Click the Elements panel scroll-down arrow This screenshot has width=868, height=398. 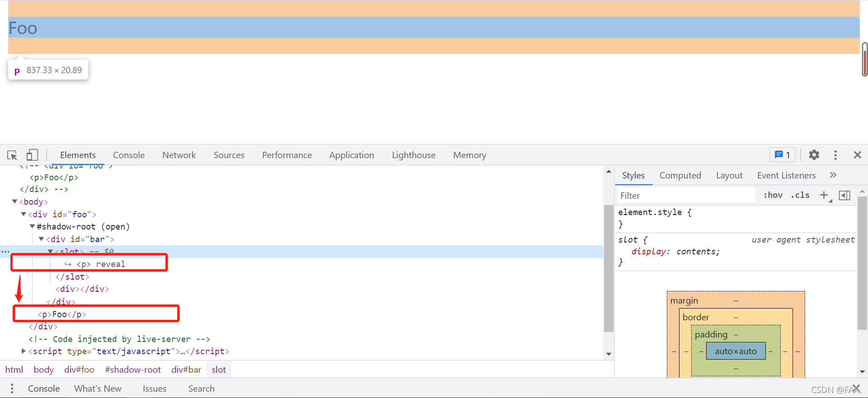click(x=609, y=354)
